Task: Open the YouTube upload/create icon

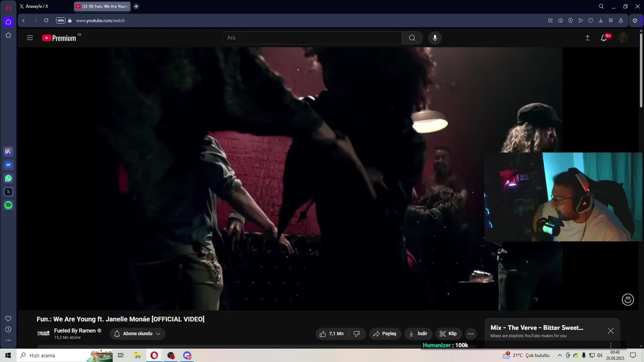Action: pos(587,38)
